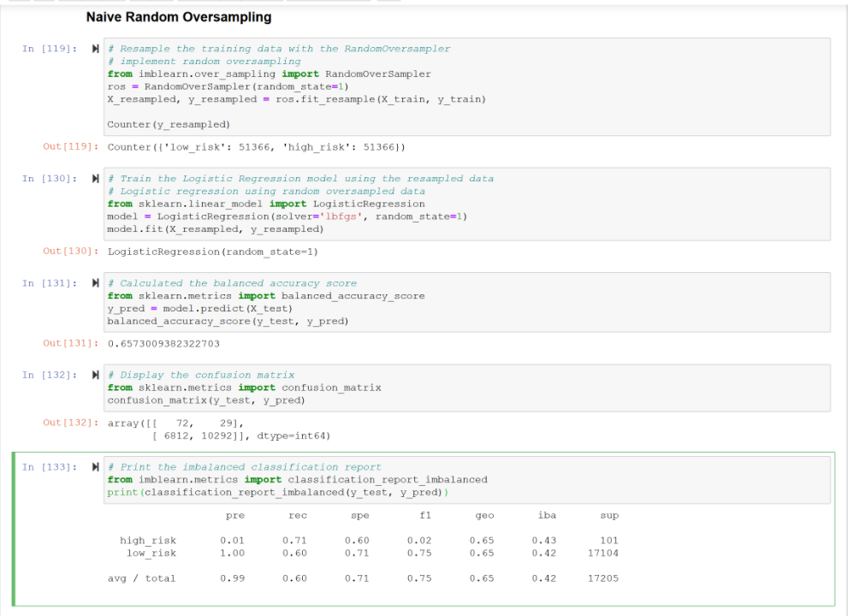Screen dimensions: 848x616
Task: Run the balanced accuracy score cell
Action: [94, 283]
